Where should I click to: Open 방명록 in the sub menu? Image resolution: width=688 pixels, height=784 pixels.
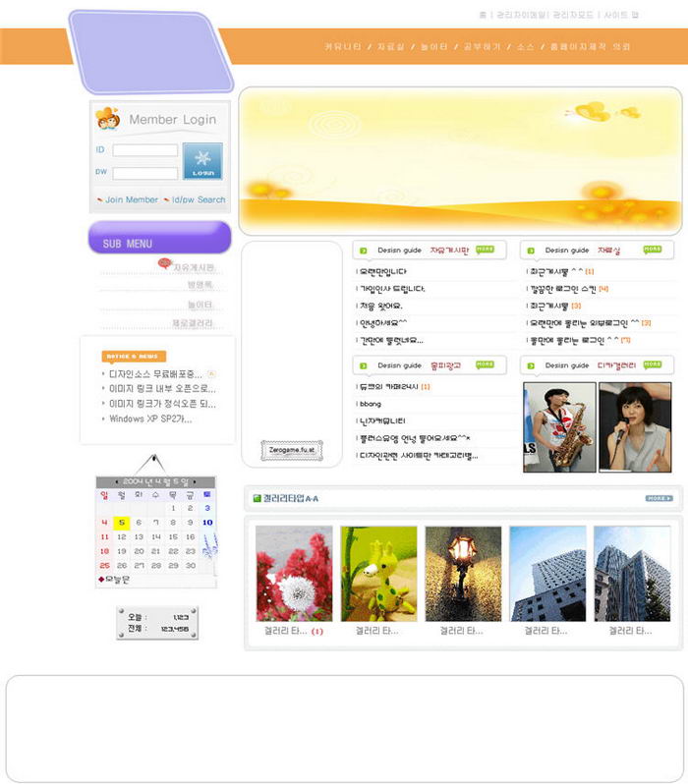(x=201, y=285)
